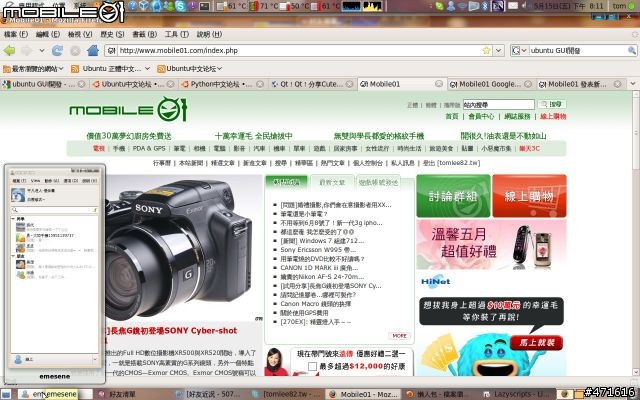The width and height of the screenshot is (640, 400).
Task: Click the green 討論群組 button
Action: click(453, 196)
